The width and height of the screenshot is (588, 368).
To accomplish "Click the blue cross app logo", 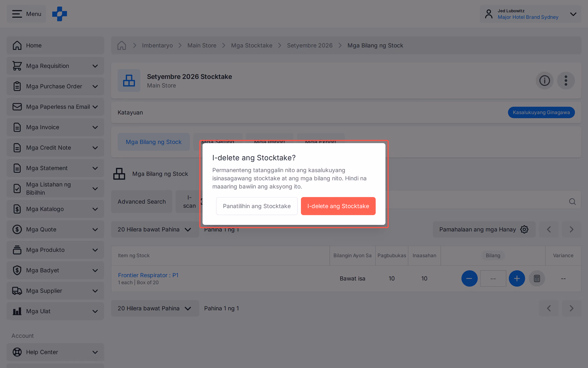I will pos(59,14).
